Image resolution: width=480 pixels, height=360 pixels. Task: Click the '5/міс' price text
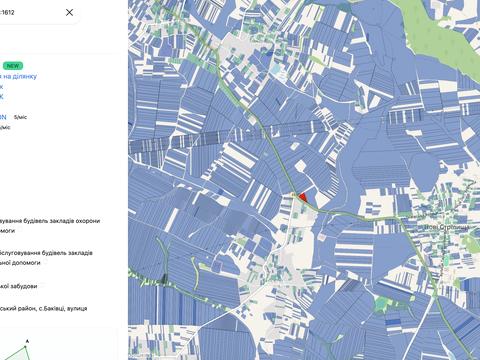pyautogui.click(x=20, y=117)
